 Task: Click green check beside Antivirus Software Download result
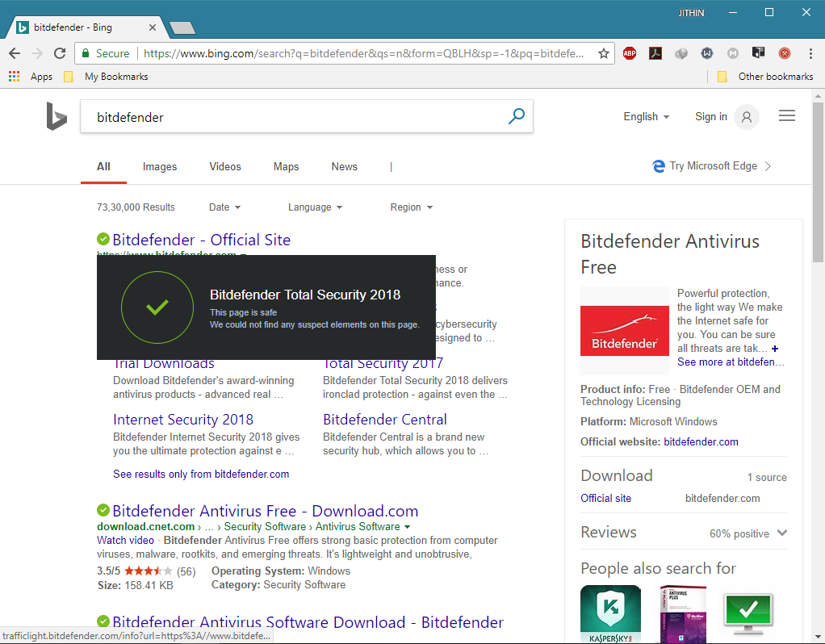point(103,622)
